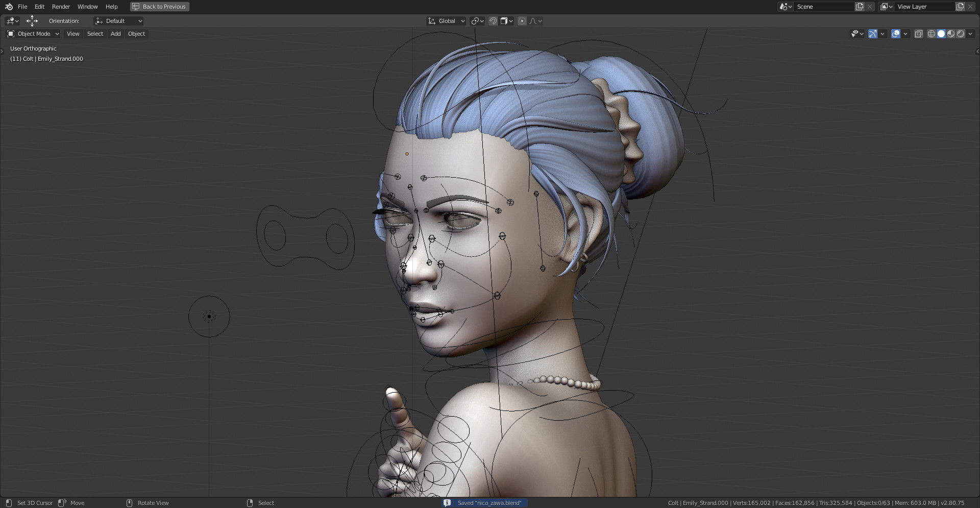
Task: Click the status bar info icon
Action: [x=447, y=503]
